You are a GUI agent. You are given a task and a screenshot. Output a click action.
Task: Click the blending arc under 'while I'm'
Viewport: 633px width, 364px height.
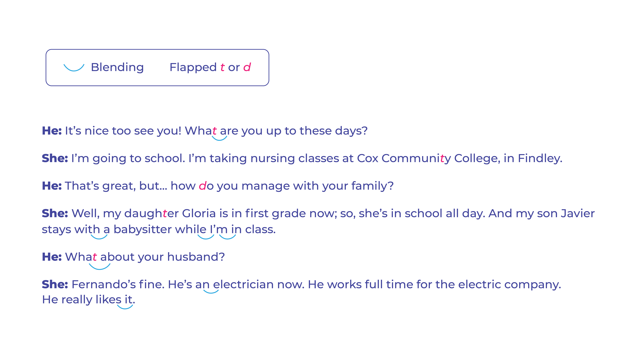tap(206, 237)
